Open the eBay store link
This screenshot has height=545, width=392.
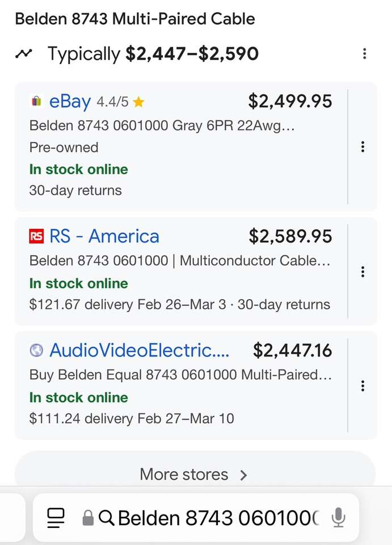pos(70,102)
